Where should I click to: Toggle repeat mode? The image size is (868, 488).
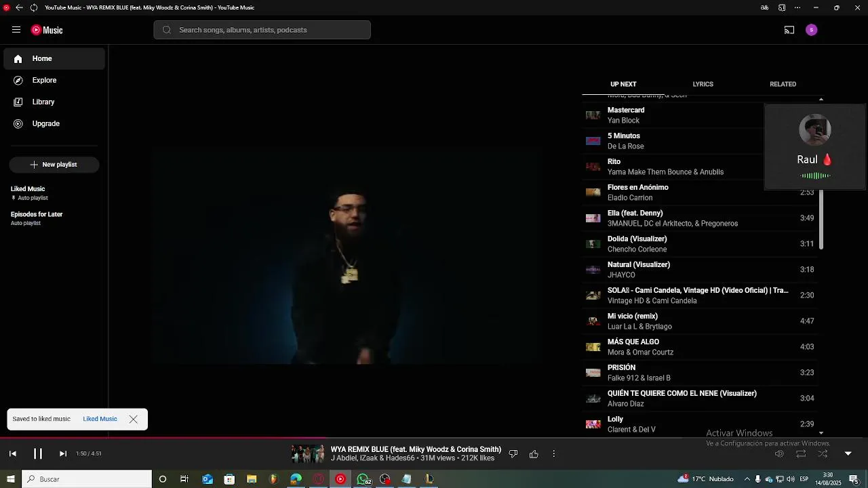point(801,454)
